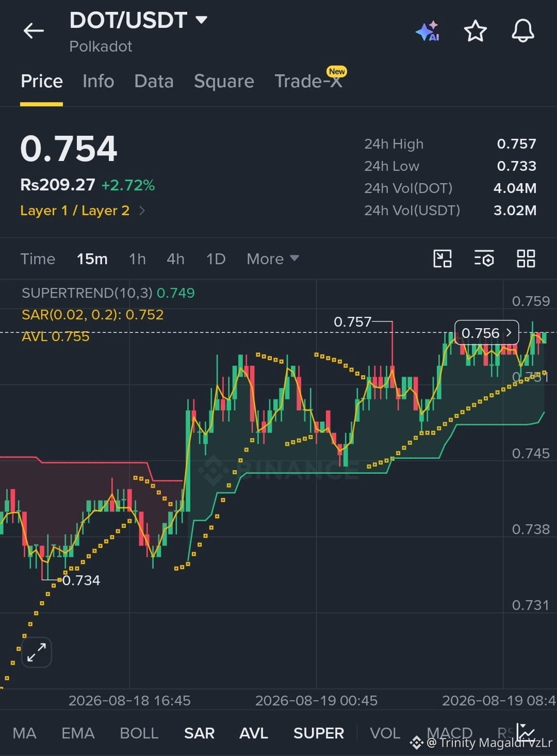Tap the 24h High value 0.757
The image size is (557, 756).
pos(516,143)
